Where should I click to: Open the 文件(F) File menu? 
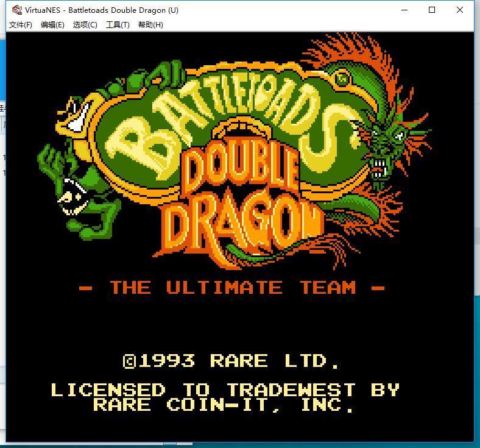pyautogui.click(x=21, y=25)
